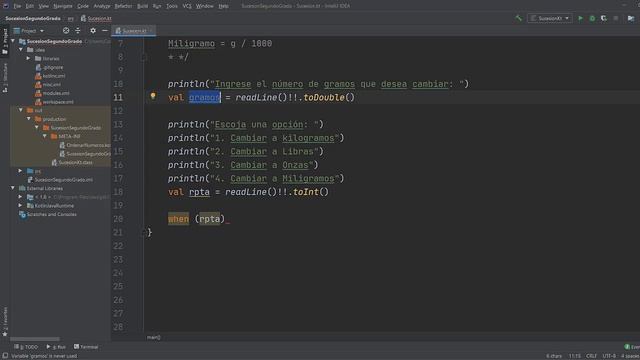
Task: Open the Analyze menu
Action: coord(102,6)
